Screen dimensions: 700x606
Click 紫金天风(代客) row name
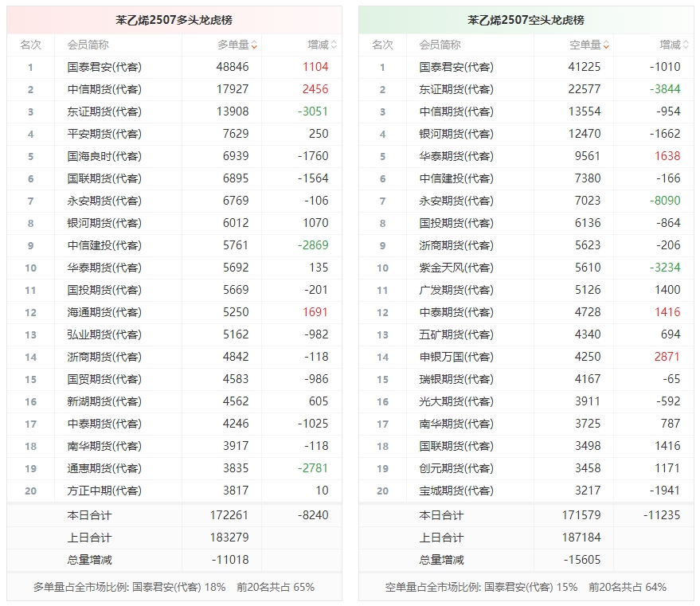click(x=456, y=268)
